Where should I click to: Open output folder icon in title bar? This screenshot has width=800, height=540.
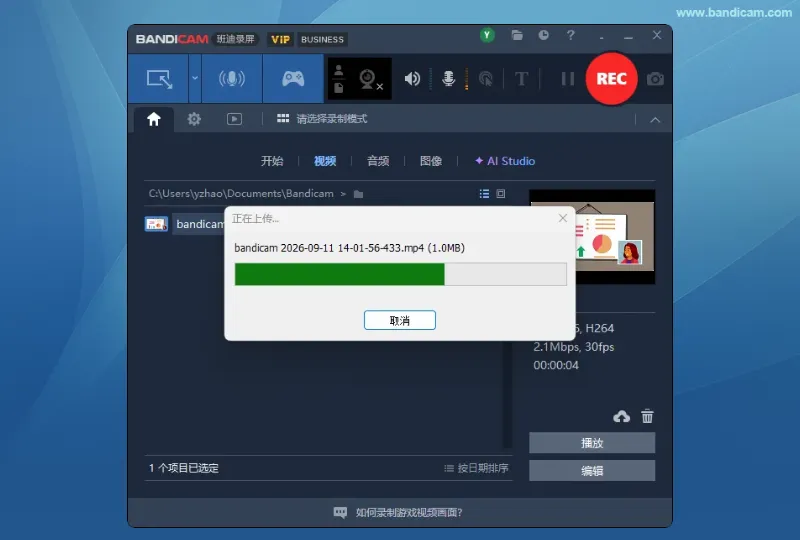pos(517,35)
